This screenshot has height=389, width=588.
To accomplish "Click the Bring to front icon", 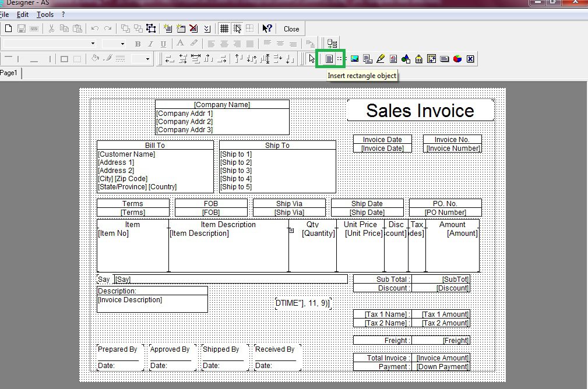I will (125, 29).
